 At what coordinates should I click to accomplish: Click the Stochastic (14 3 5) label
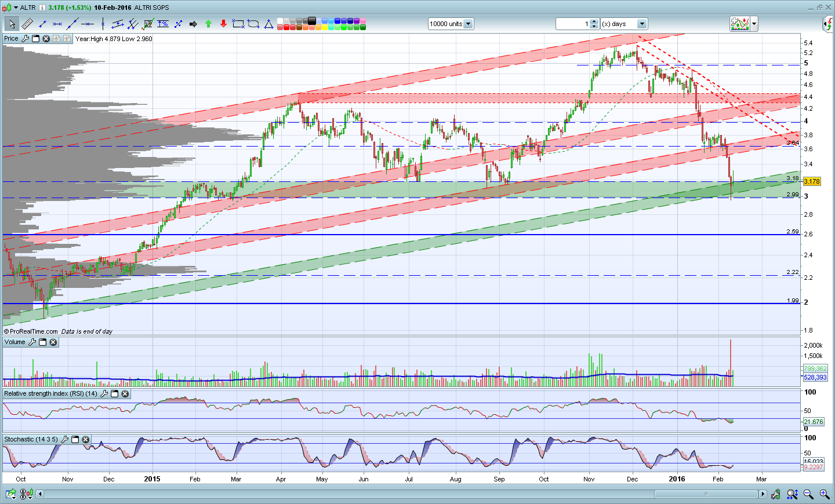pos(31,440)
